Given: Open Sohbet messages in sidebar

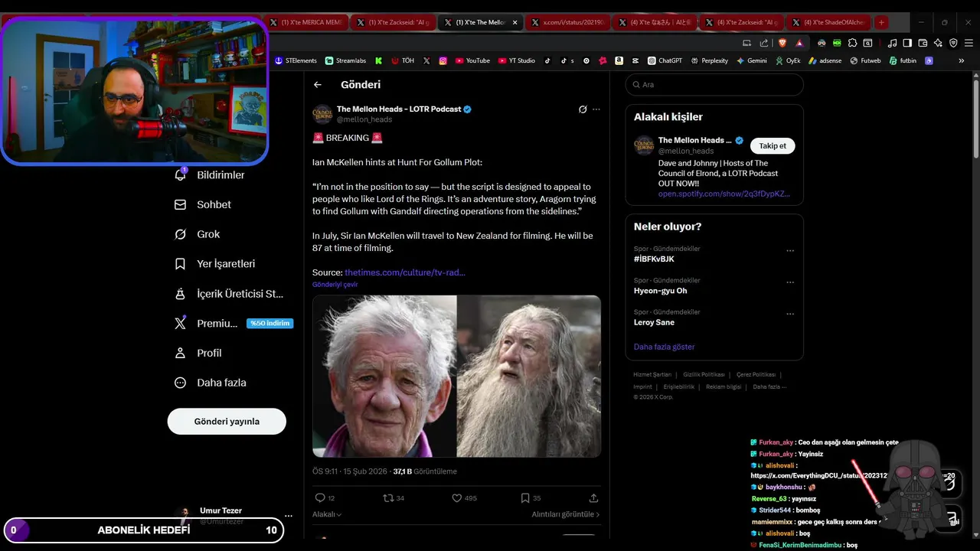Looking at the screenshot, I should (x=203, y=205).
